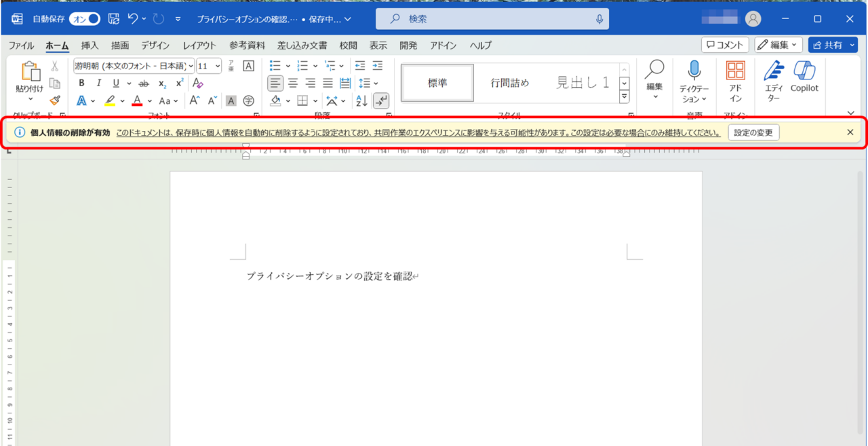Click the コメント button
The width and height of the screenshot is (868, 446).
point(725,45)
